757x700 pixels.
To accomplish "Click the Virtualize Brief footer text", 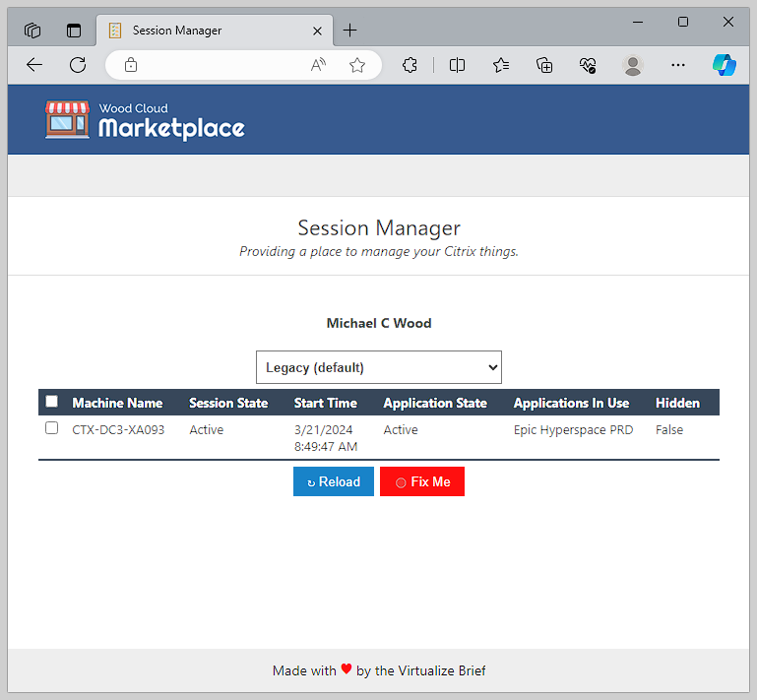I will tap(442, 670).
